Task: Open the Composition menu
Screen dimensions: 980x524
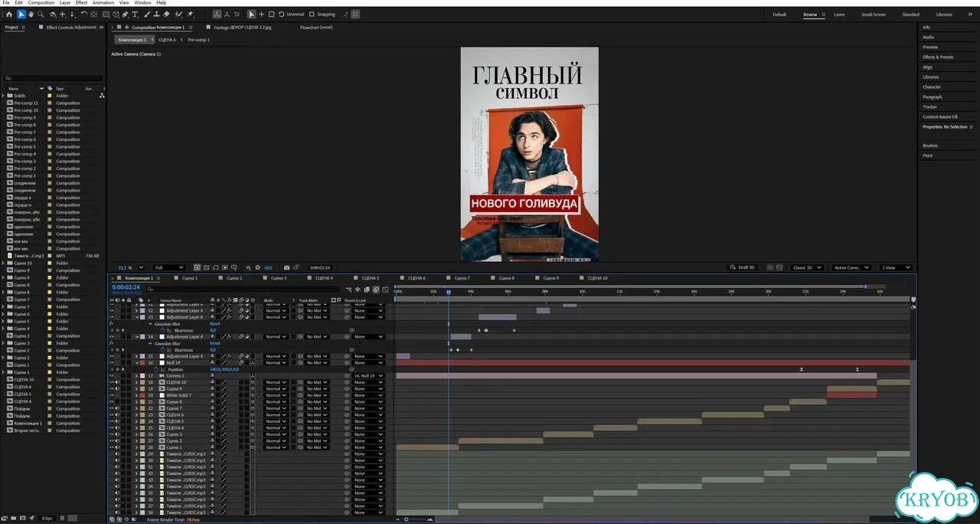Action: [x=41, y=2]
